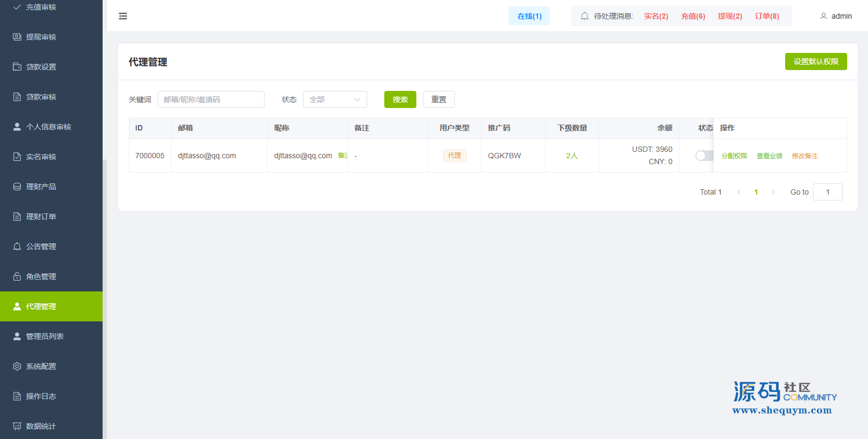Click the 个人信息审核 person icon
The image size is (868, 439).
point(17,127)
